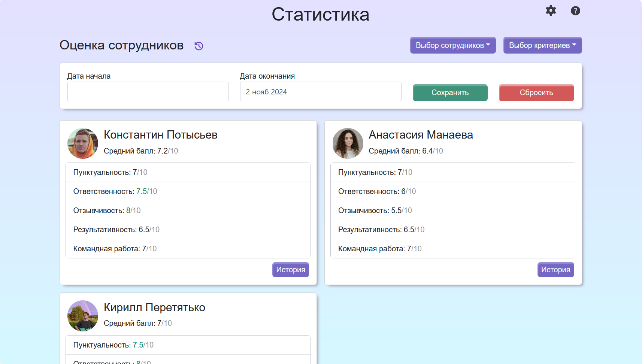
Task: Click Средний балл: 7.2/10 text
Action: tap(141, 151)
